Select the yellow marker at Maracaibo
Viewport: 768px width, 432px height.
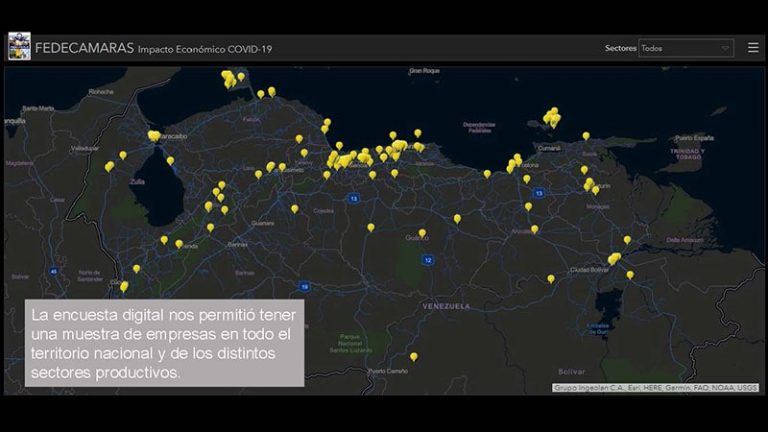[153, 135]
